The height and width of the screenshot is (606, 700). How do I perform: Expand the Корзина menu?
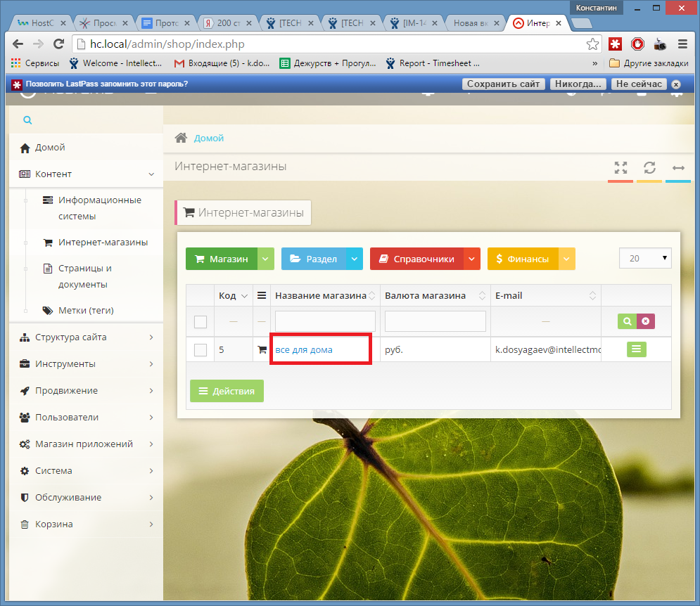point(86,524)
